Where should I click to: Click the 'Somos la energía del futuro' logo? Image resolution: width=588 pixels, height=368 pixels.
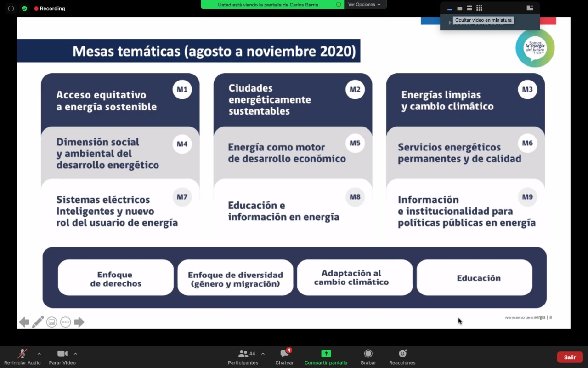tap(535, 48)
